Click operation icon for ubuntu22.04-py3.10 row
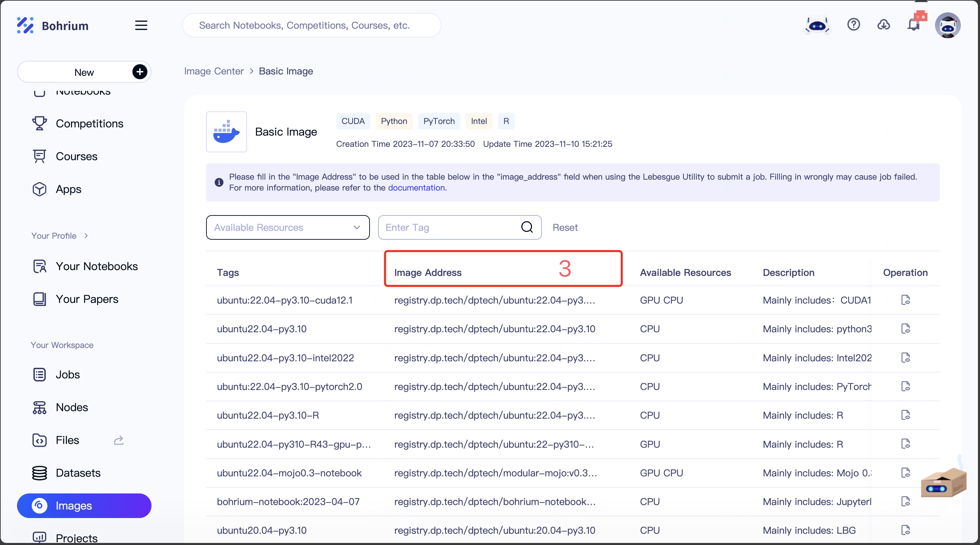Screen dimensions: 980x545 pos(905,329)
